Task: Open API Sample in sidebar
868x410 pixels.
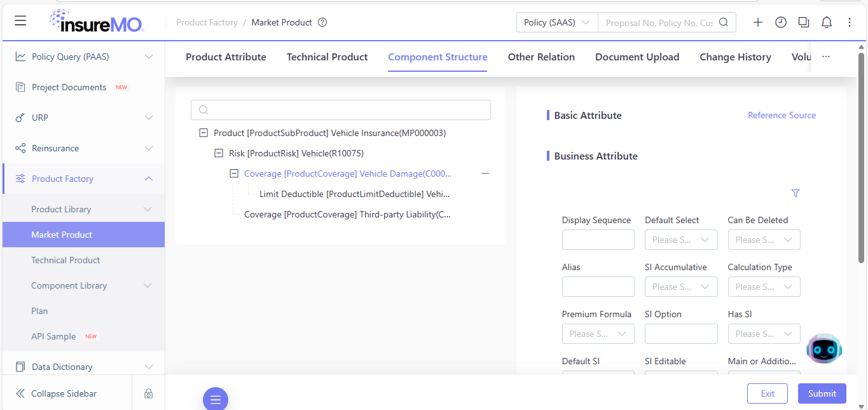Action: tap(53, 336)
